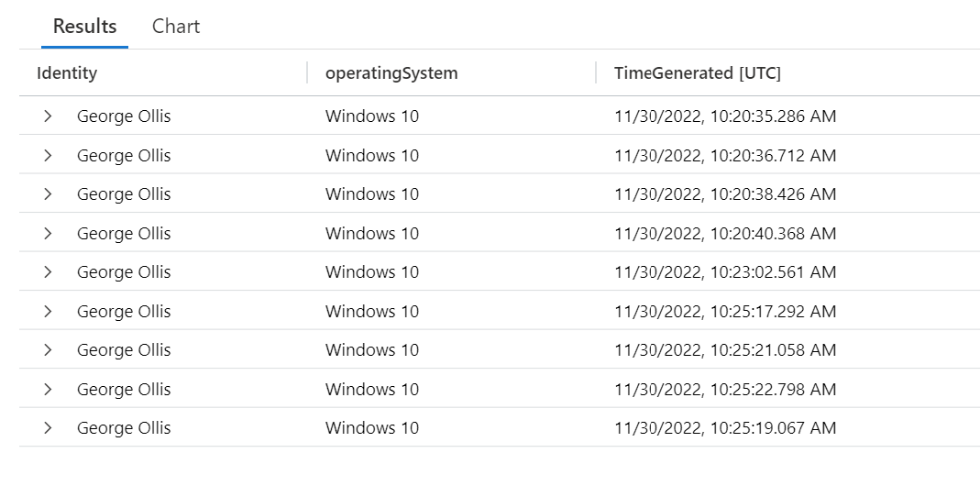Viewport: 980px width, 497px height.
Task: Expand the row timestamped 10:23:02.561 AM
Action: pos(48,272)
